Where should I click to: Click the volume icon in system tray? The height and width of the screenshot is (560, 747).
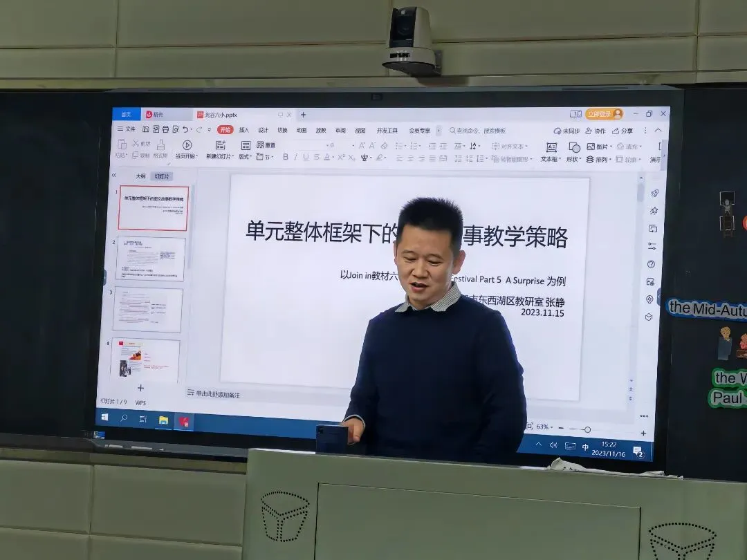click(x=553, y=445)
